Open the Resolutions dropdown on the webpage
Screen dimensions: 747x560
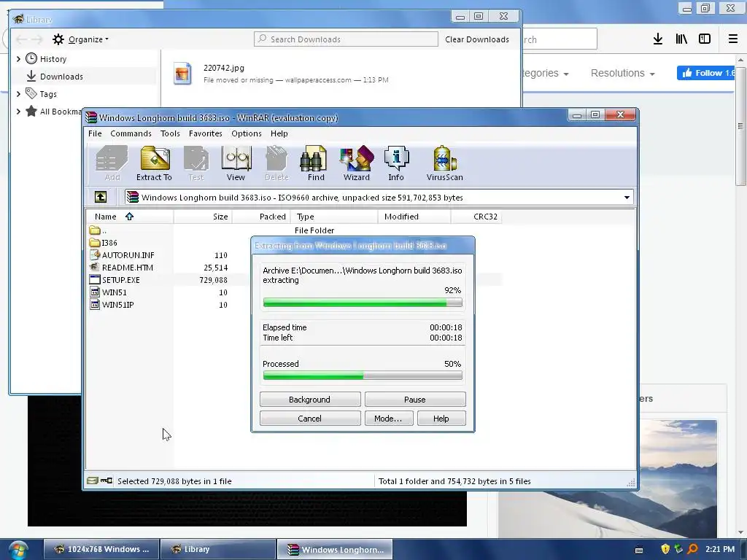[623, 73]
